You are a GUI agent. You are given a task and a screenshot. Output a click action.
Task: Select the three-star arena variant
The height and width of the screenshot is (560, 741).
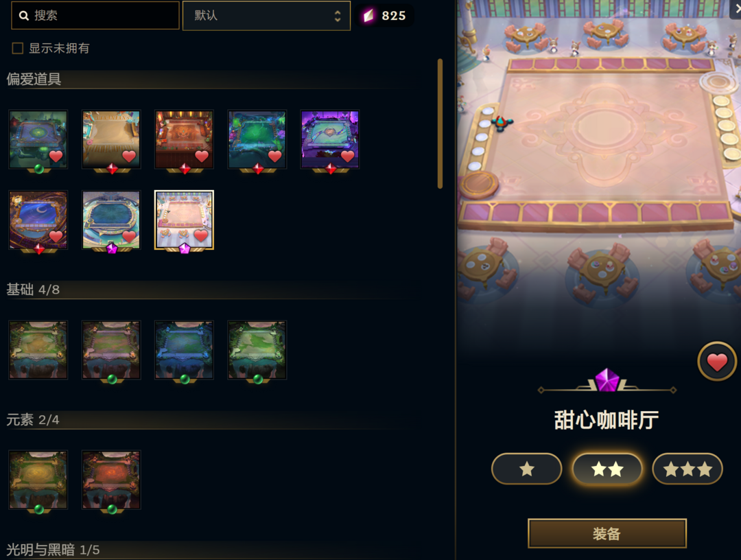click(687, 469)
